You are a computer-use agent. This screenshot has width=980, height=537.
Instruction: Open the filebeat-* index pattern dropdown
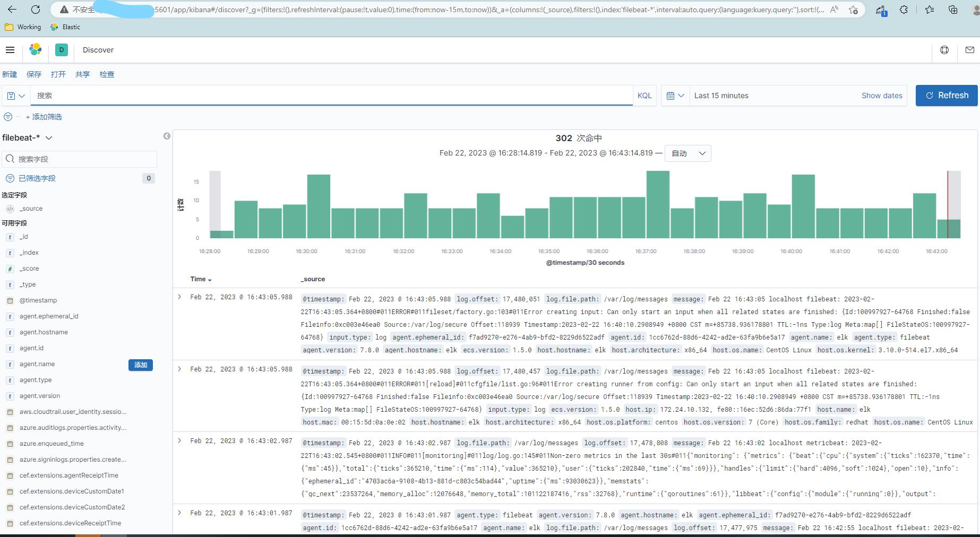click(x=27, y=138)
